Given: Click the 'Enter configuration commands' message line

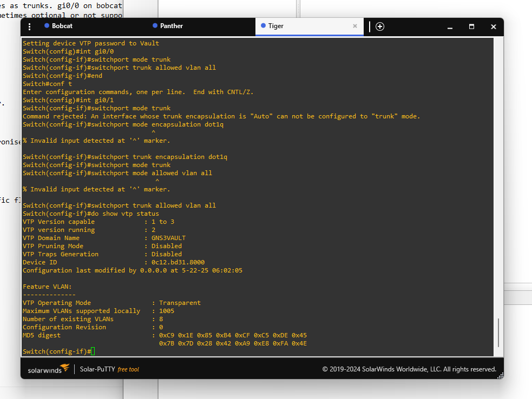Looking at the screenshot, I should click(138, 92).
